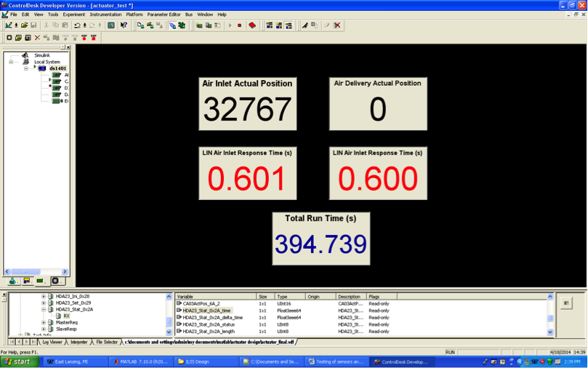This screenshot has height=368, width=588.
Task: Open the Parameter Editor menu
Action: [164, 15]
